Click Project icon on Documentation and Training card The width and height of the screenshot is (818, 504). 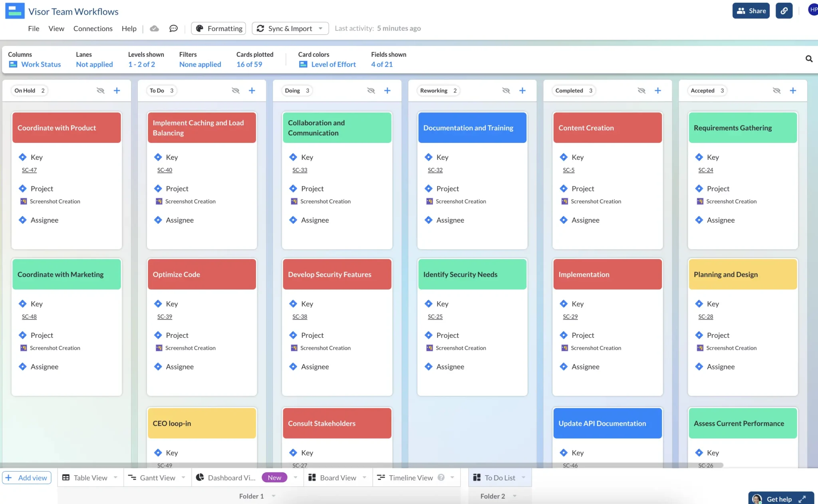pyautogui.click(x=429, y=189)
